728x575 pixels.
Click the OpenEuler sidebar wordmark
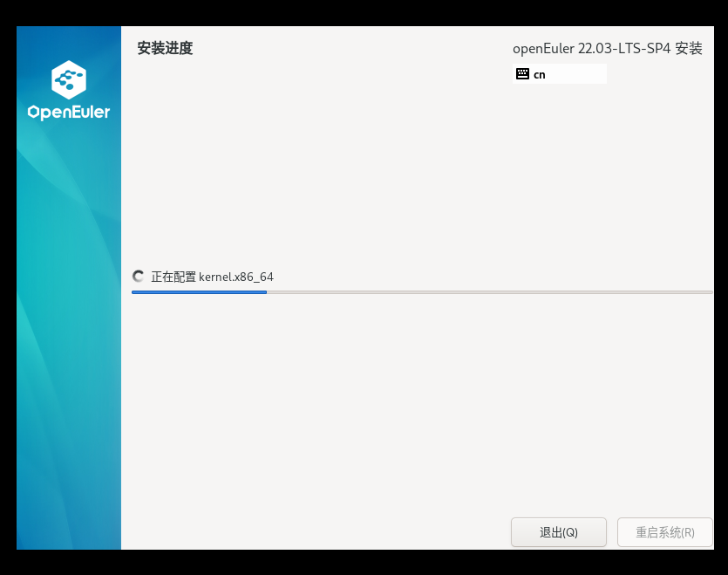pyautogui.click(x=69, y=113)
